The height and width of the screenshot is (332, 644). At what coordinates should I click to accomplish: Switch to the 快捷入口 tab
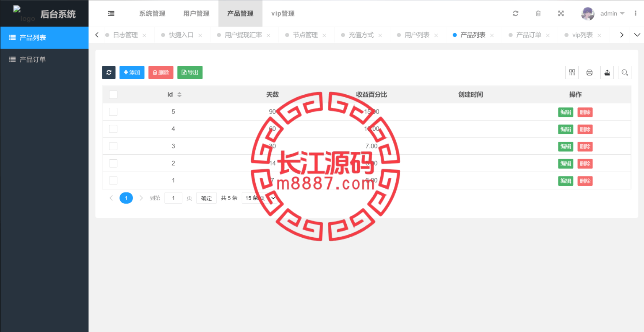click(181, 35)
